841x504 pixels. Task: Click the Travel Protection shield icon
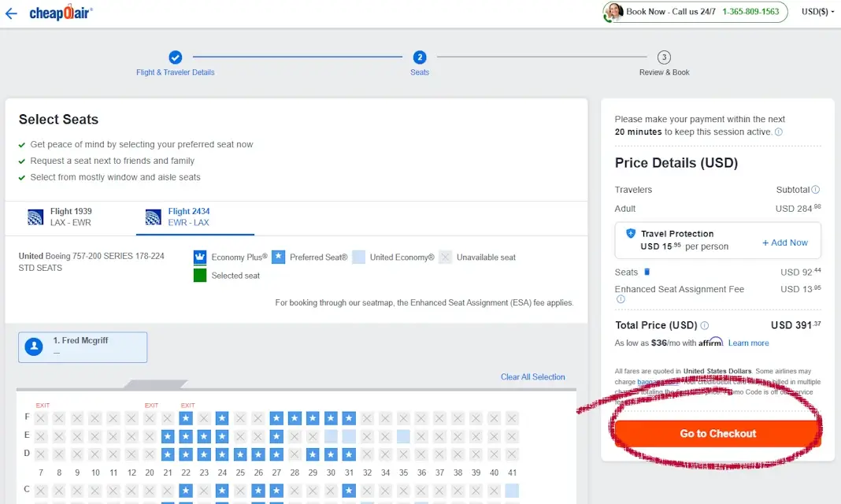[x=631, y=233]
